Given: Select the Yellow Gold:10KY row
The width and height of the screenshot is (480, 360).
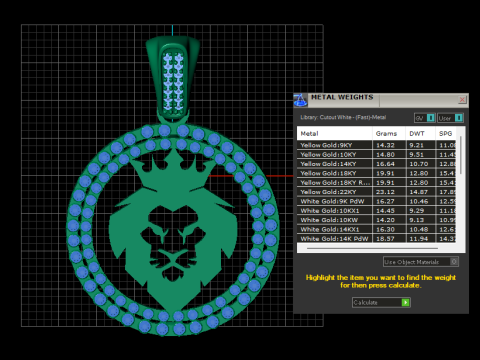Looking at the screenshot, I should pyautogui.click(x=376, y=154).
